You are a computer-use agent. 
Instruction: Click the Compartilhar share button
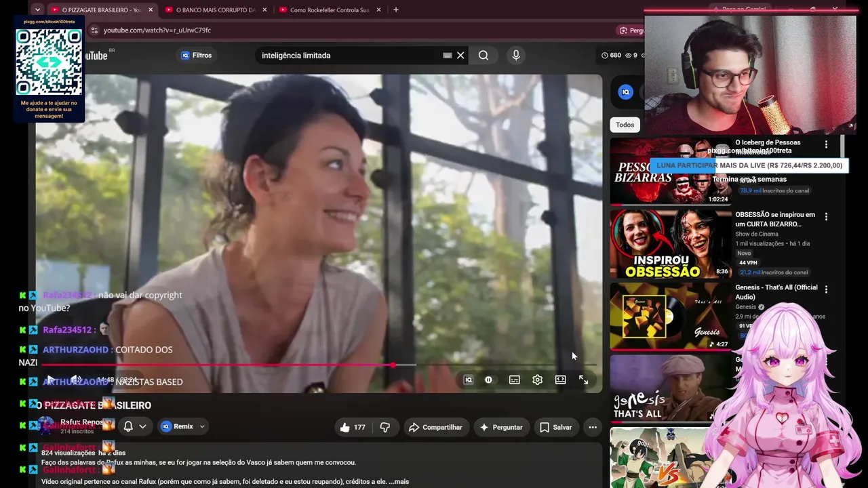pyautogui.click(x=435, y=427)
